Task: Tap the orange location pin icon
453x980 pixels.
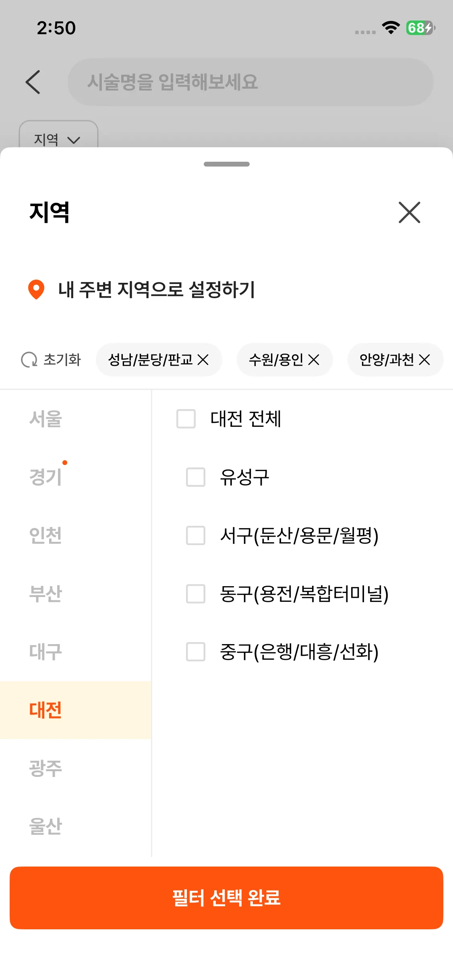Action: pyautogui.click(x=36, y=289)
